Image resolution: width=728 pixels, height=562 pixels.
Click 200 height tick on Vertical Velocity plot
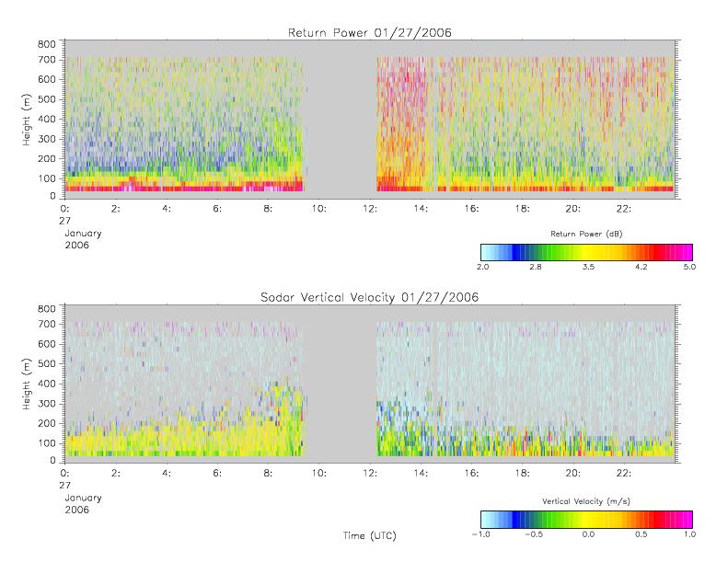[x=46, y=423]
